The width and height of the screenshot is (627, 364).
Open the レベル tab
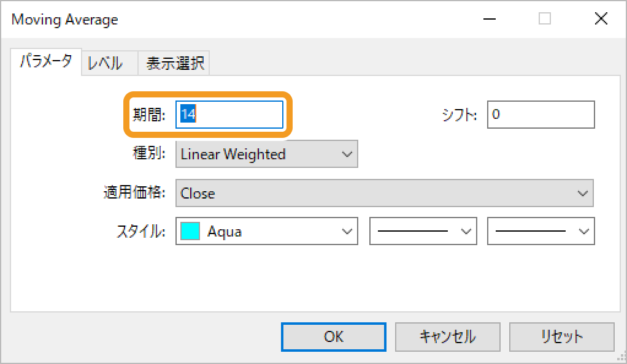tap(105, 63)
